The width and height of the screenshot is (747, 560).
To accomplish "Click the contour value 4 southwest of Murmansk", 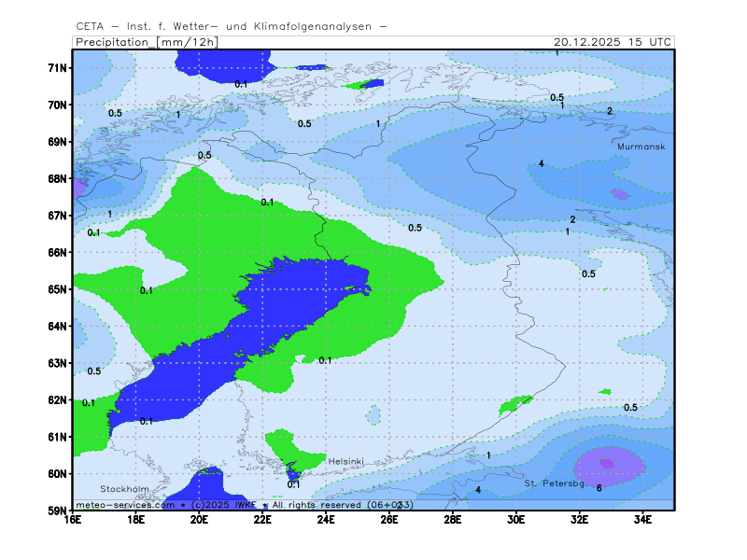I will 542,164.
